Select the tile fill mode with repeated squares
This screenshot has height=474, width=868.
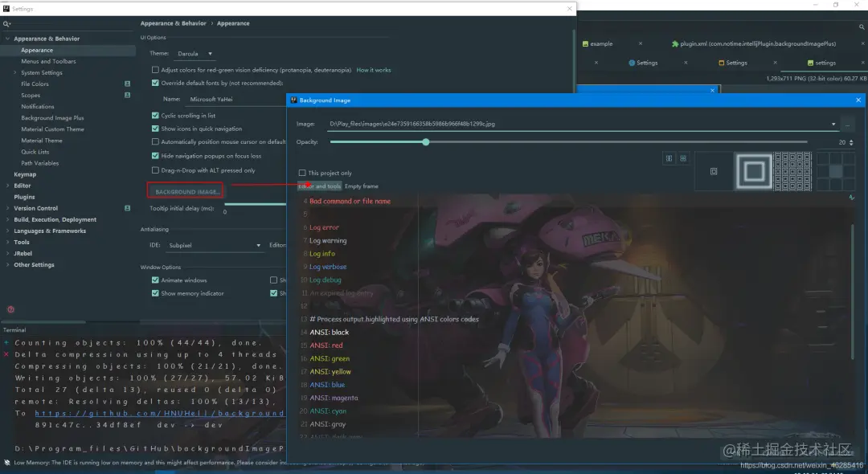792,171
